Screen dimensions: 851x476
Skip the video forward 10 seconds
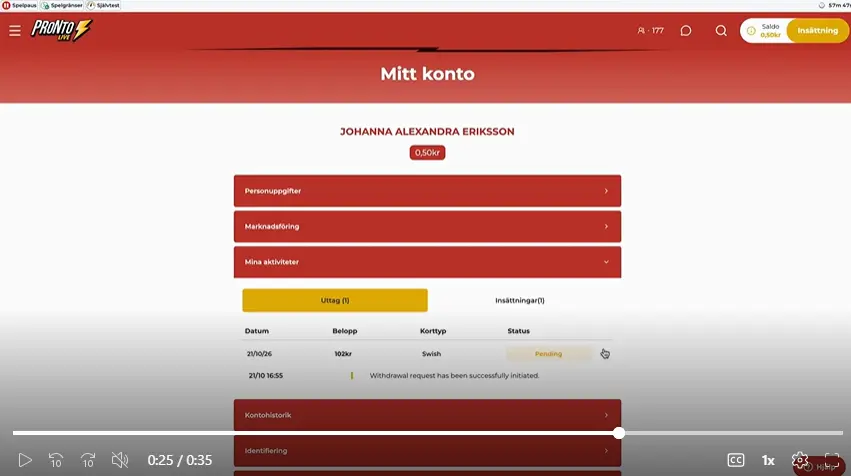[88, 460]
